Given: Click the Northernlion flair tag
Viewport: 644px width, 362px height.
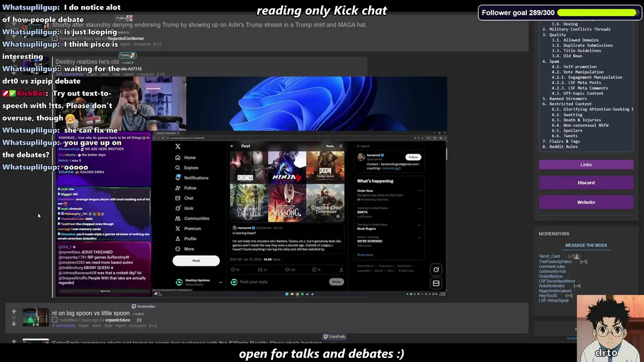Looking at the screenshot, I should coord(143,307).
